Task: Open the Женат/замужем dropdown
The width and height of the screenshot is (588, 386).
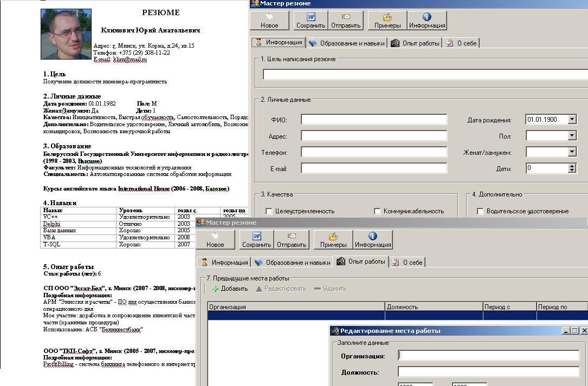Action: pos(572,152)
